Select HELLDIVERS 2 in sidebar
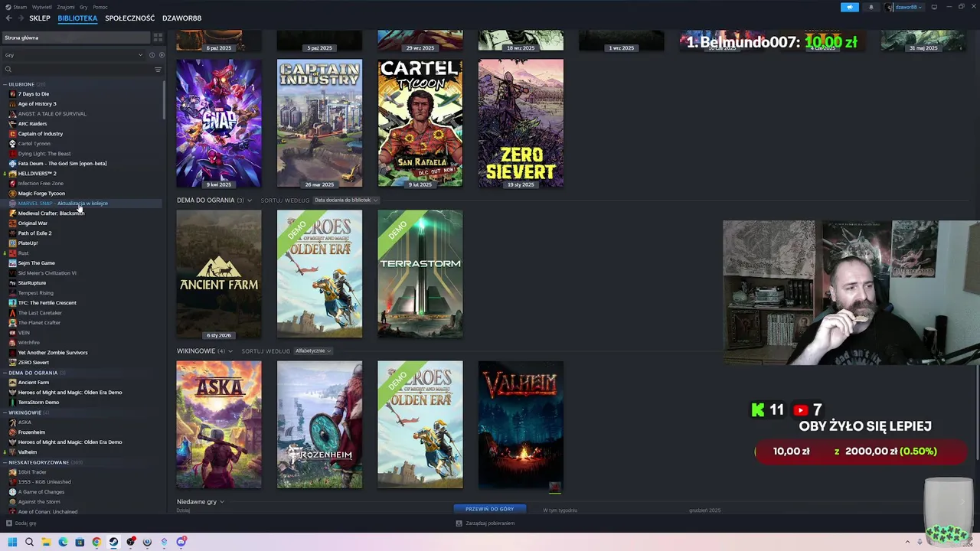The width and height of the screenshot is (980, 551). tap(37, 174)
